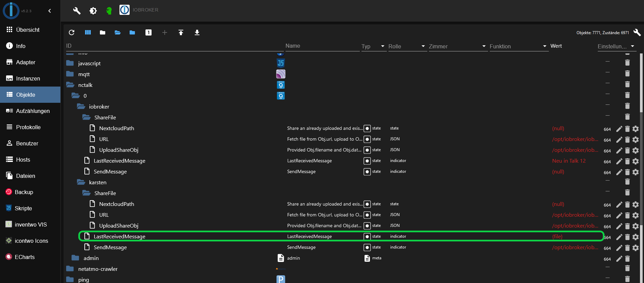Delete the mqtt folder via trash icon
Image resolution: width=644 pixels, height=283 pixels.
point(627,73)
